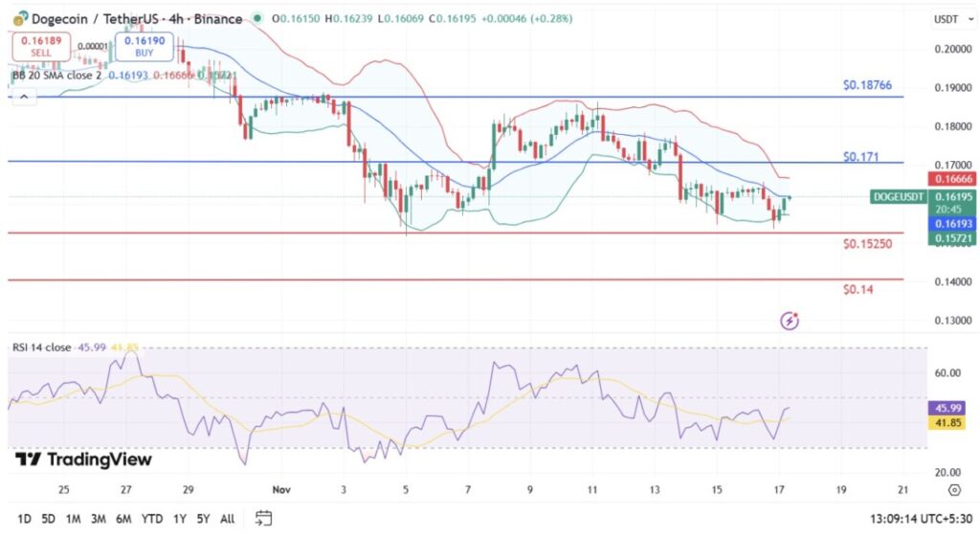
Task: Select the 1D time range
Action: click(24, 519)
